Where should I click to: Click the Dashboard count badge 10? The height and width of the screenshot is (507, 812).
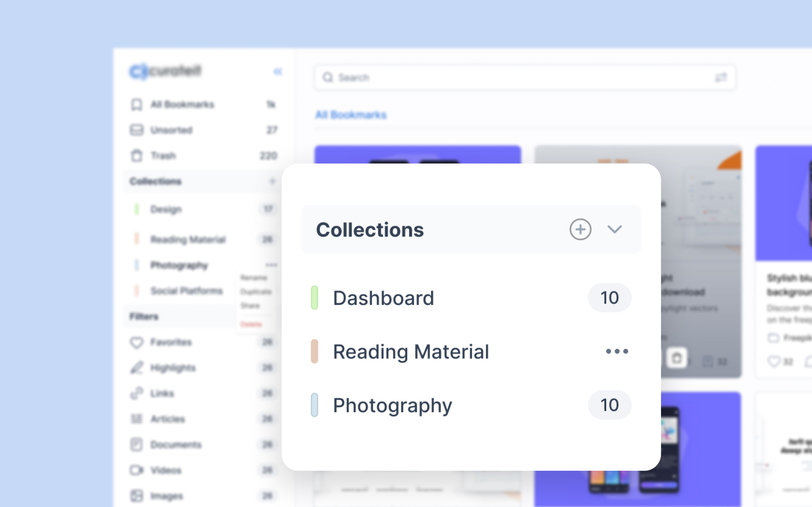(609, 298)
